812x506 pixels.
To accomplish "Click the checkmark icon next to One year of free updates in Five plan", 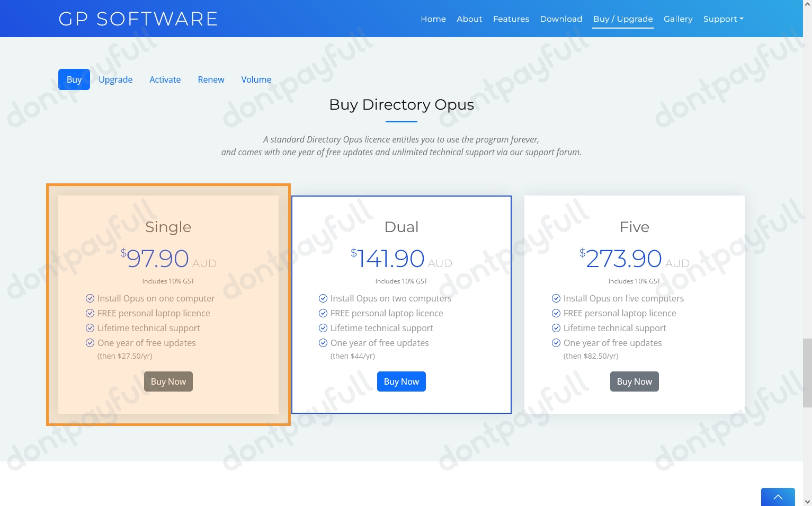I will 556,343.
